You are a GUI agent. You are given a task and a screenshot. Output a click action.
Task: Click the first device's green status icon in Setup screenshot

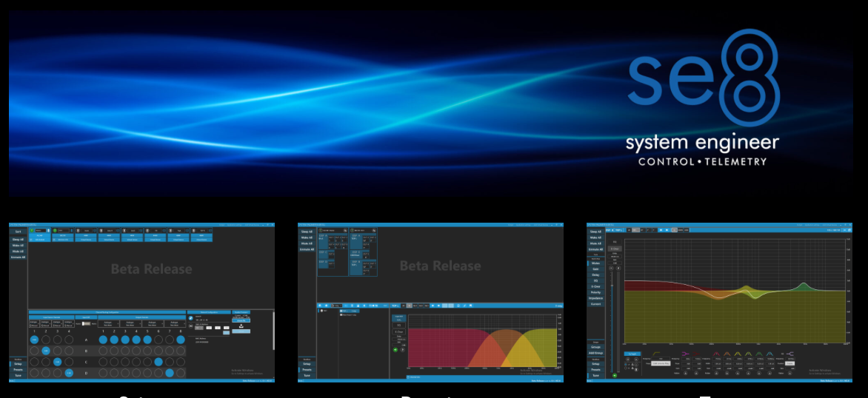(x=32, y=231)
